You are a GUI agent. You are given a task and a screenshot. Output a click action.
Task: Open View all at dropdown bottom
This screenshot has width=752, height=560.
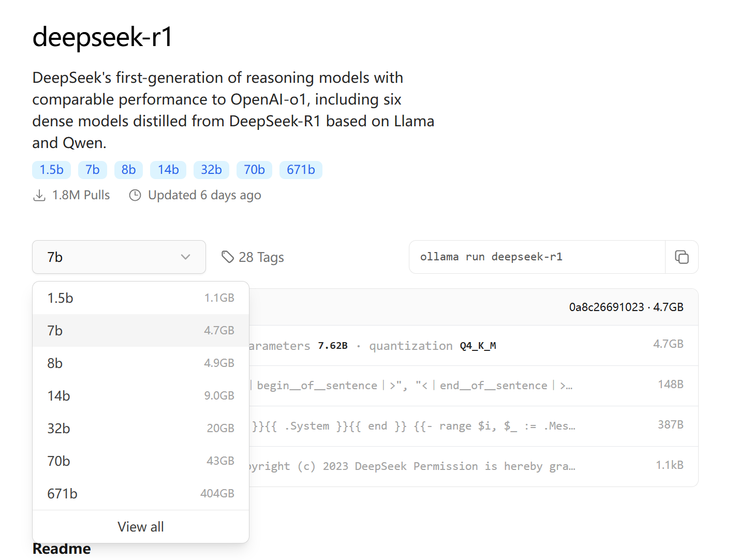[x=141, y=526]
